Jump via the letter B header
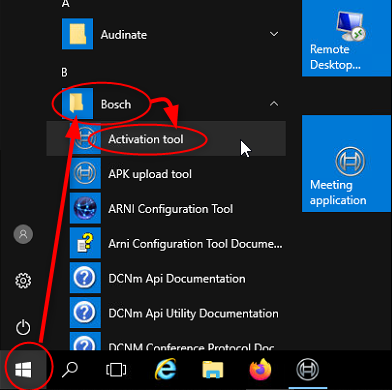The width and height of the screenshot is (392, 390). tap(65, 72)
